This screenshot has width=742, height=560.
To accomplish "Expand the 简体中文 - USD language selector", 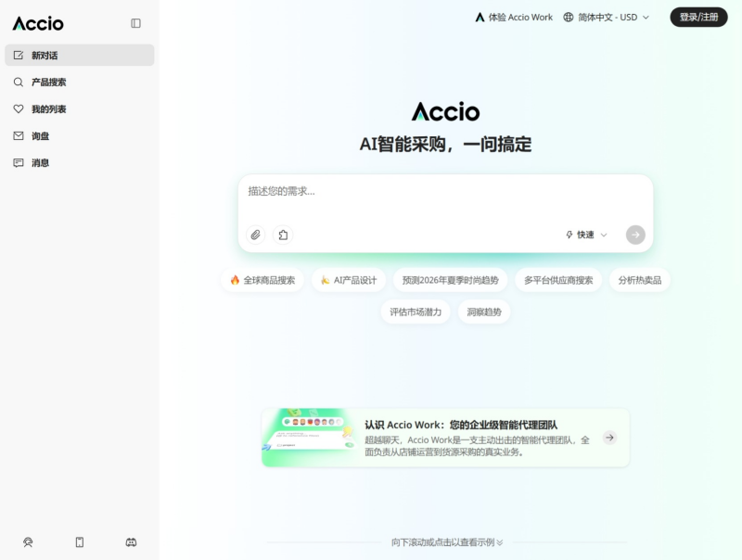I will pos(608,17).
